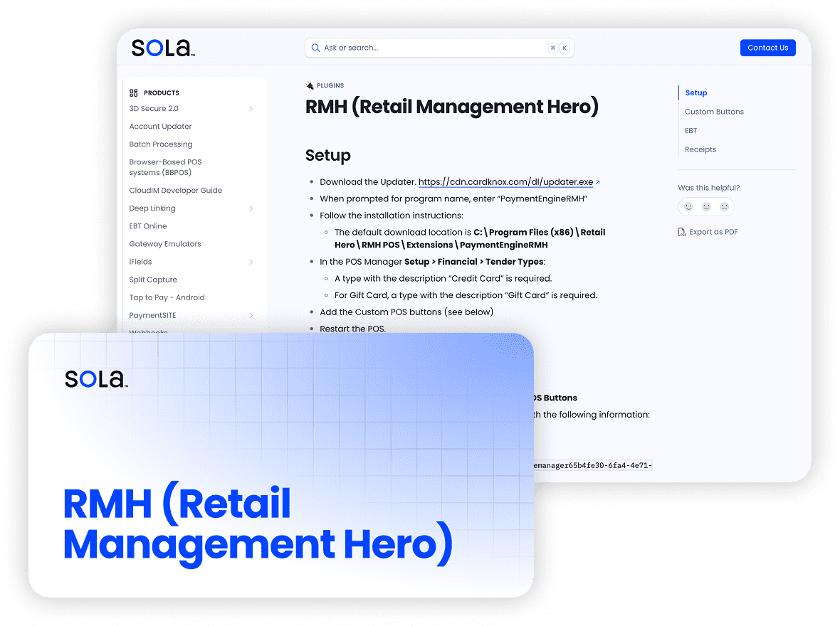Screen dimensions: 840x626
Task: Click the Sola logo on the title card
Action: pyautogui.click(x=96, y=378)
